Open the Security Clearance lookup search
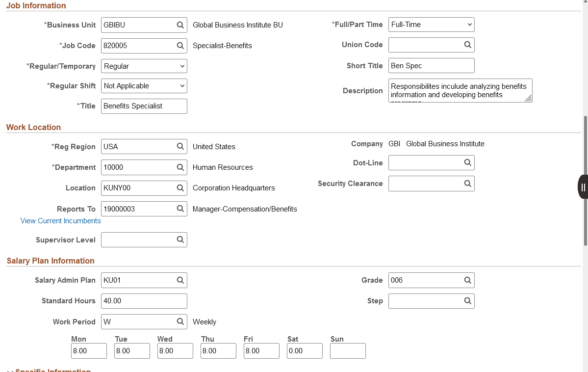 click(x=467, y=183)
